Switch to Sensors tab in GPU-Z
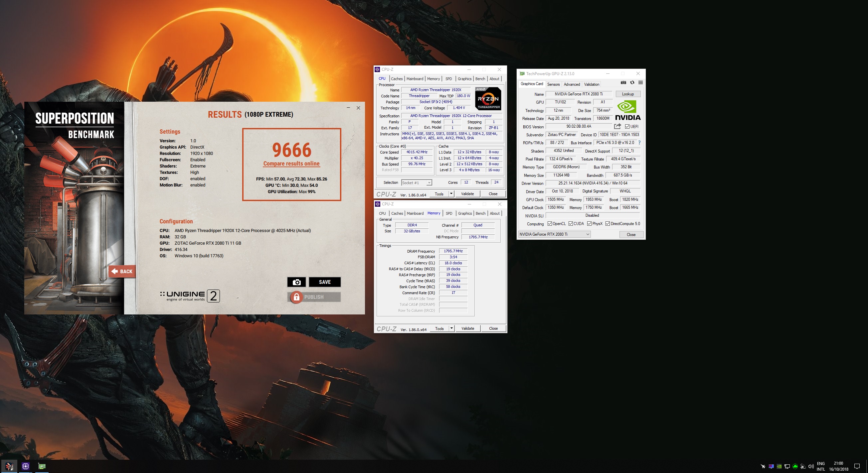Image resolution: width=868 pixels, height=473 pixels. [553, 84]
